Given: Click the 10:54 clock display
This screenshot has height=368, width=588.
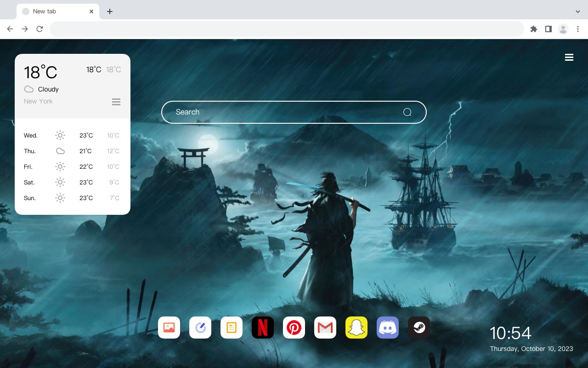Looking at the screenshot, I should coord(510,333).
